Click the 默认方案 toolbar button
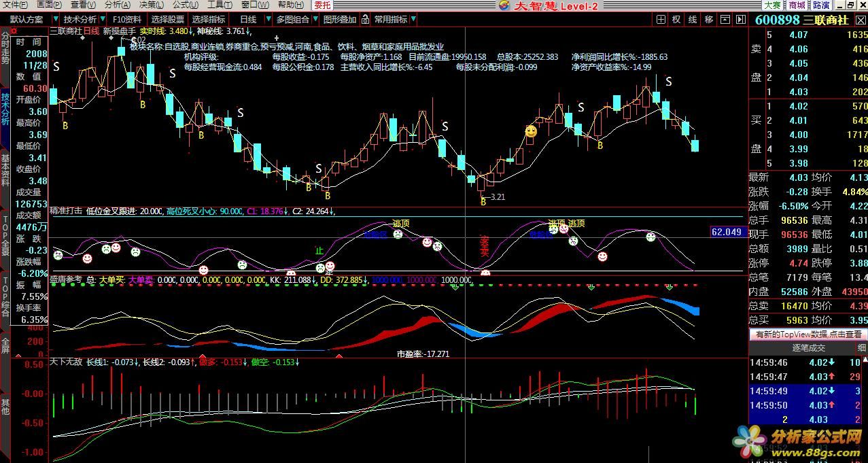This screenshot has width=868, height=463. point(27,20)
